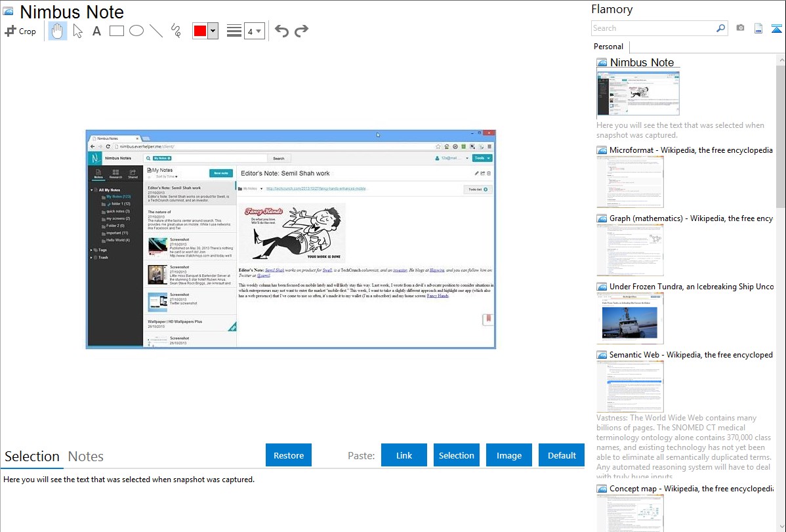Select the Microformat snapshot thumbnail

tap(630, 182)
